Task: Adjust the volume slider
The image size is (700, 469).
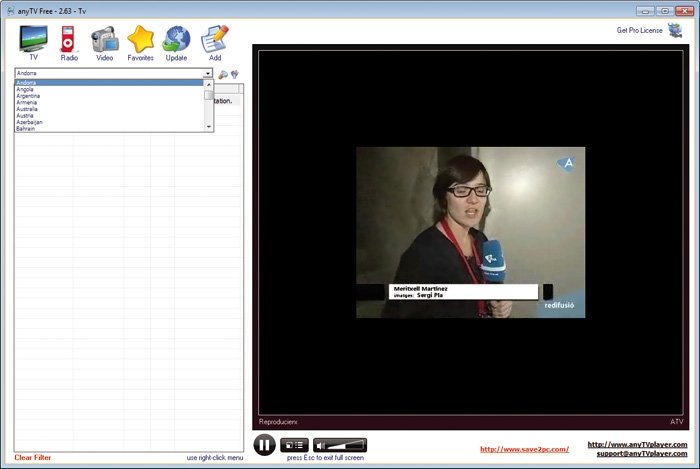Action: [346, 445]
